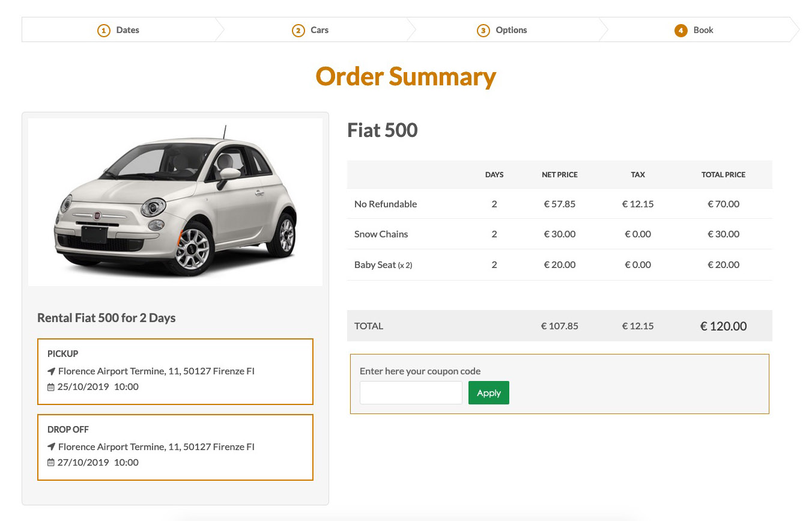Click the € 20.00 Baby Seat total price
The width and height of the screenshot is (812, 521).
point(724,265)
